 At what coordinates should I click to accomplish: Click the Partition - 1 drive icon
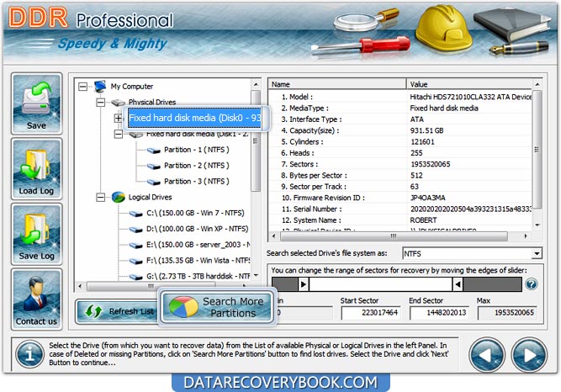click(x=153, y=151)
